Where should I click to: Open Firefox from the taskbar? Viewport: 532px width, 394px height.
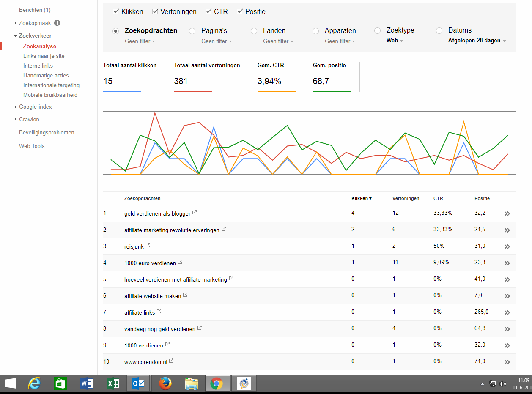[165, 383]
